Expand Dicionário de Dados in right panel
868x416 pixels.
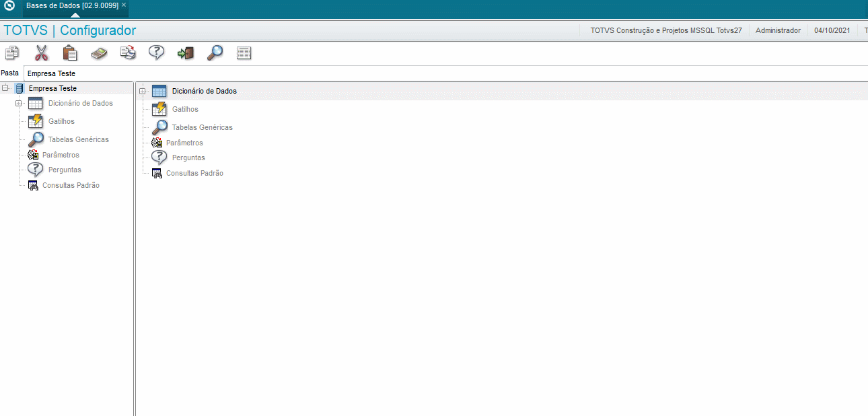[143, 92]
